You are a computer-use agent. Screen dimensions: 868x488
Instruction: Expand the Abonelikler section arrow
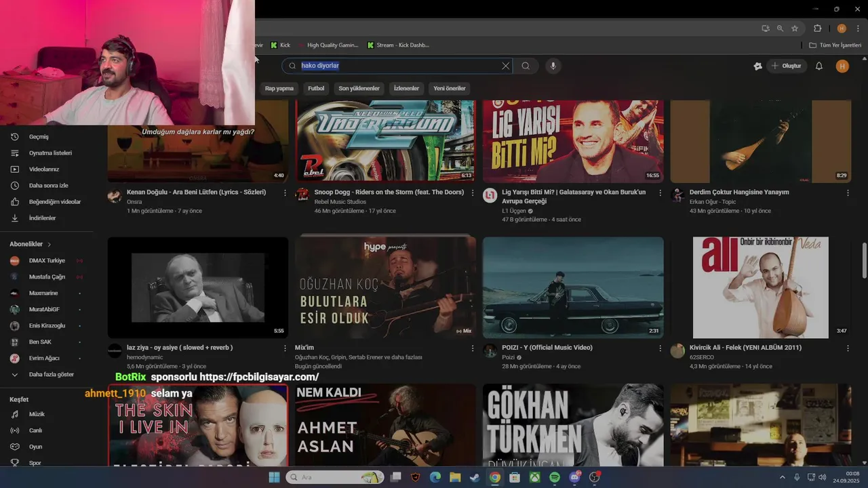(x=50, y=244)
